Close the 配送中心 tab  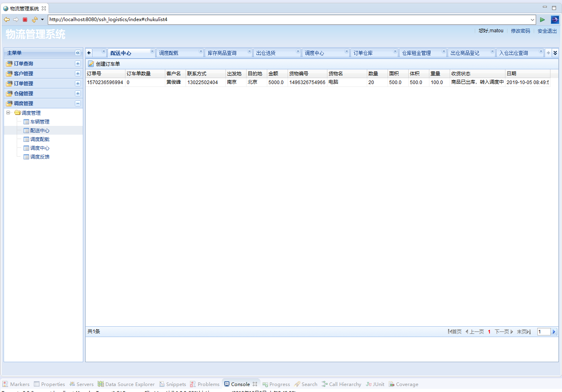point(152,51)
